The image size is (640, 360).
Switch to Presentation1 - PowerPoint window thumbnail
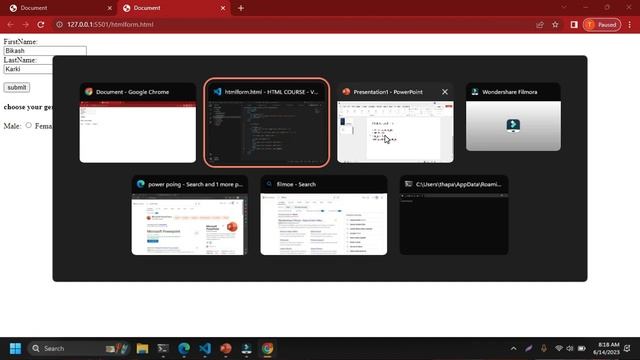click(x=395, y=123)
